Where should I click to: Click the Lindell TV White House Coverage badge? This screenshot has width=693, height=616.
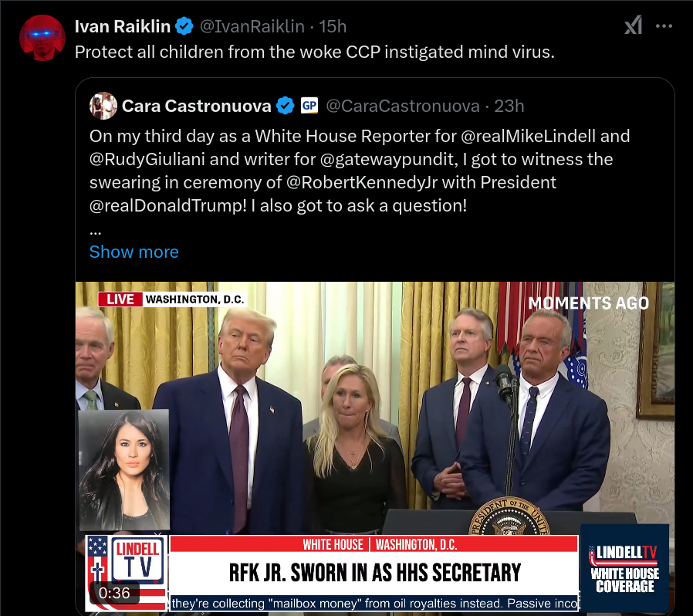(x=624, y=569)
